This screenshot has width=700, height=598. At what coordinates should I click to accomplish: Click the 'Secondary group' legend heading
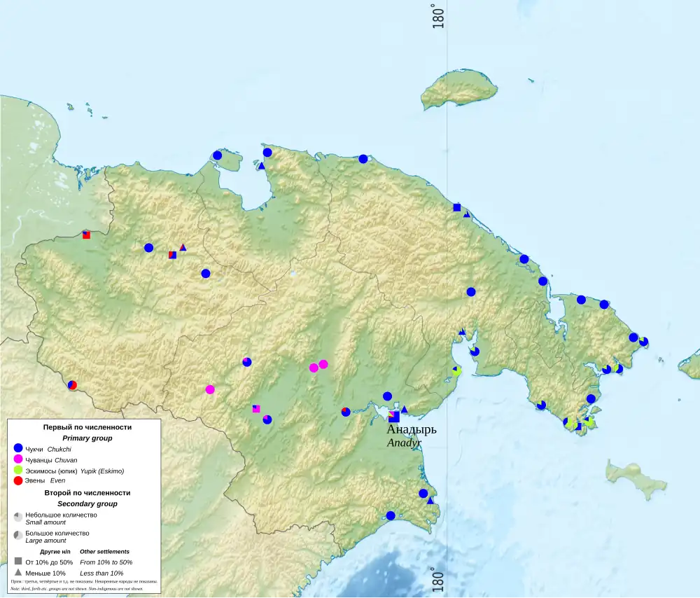coord(87,503)
